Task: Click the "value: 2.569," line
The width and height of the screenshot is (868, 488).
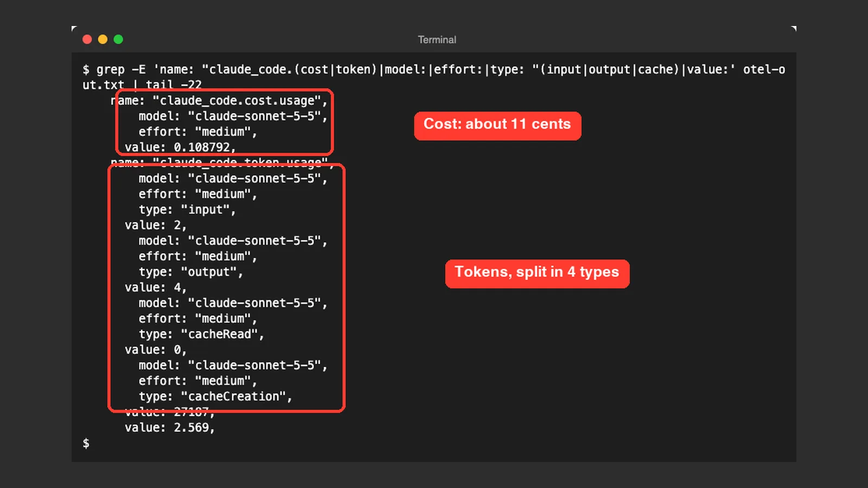Action: (x=170, y=428)
